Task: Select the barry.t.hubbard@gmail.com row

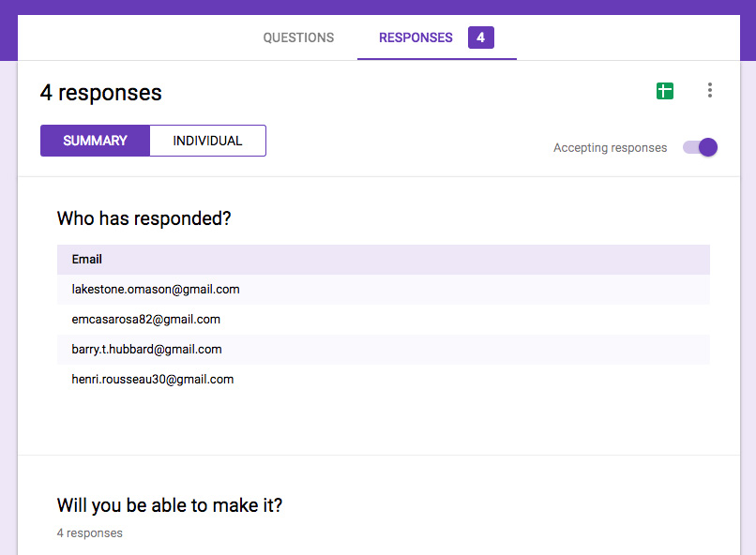Action: (x=147, y=350)
